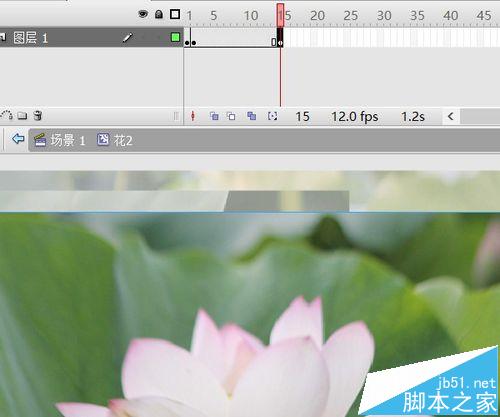Viewport: 500px width, 417px height.
Task: Create a new layer folder
Action: (22, 116)
